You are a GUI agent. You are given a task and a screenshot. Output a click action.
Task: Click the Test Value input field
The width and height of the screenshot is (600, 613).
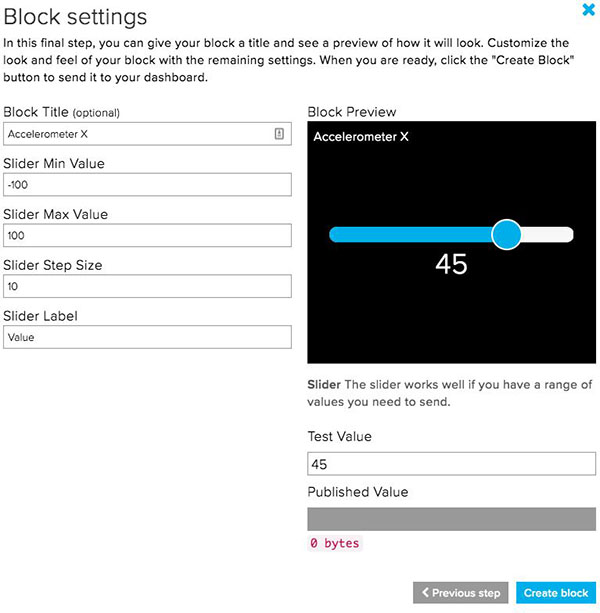point(451,464)
